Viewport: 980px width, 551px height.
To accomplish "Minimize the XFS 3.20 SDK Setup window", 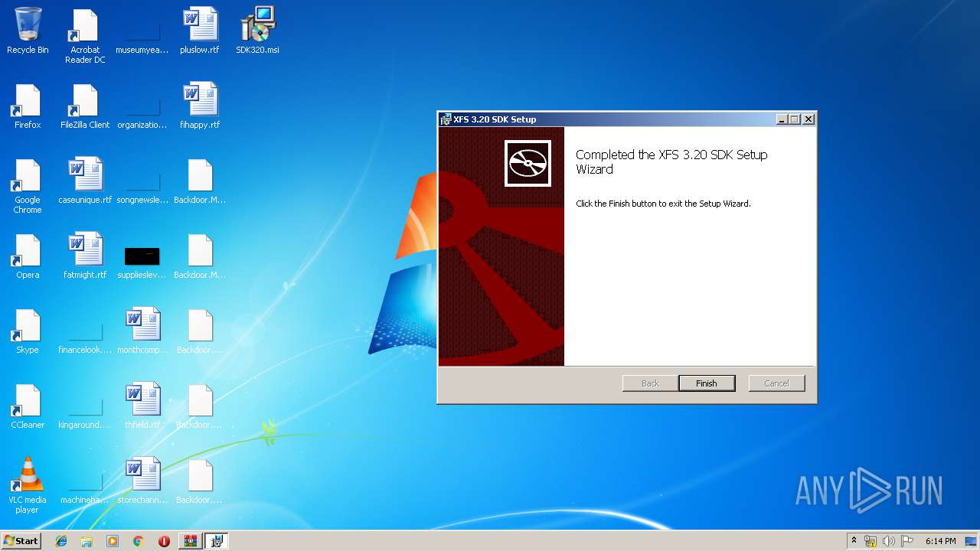I will (x=782, y=119).
